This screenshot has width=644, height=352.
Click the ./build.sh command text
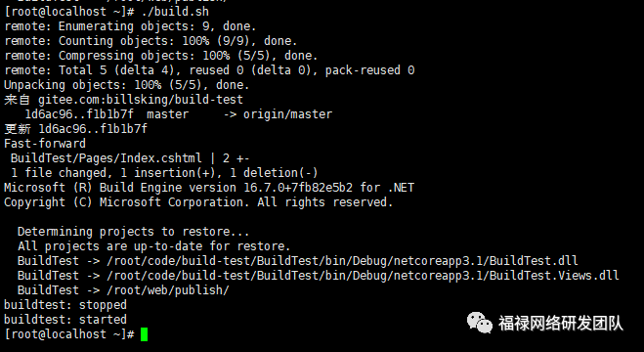175,12
